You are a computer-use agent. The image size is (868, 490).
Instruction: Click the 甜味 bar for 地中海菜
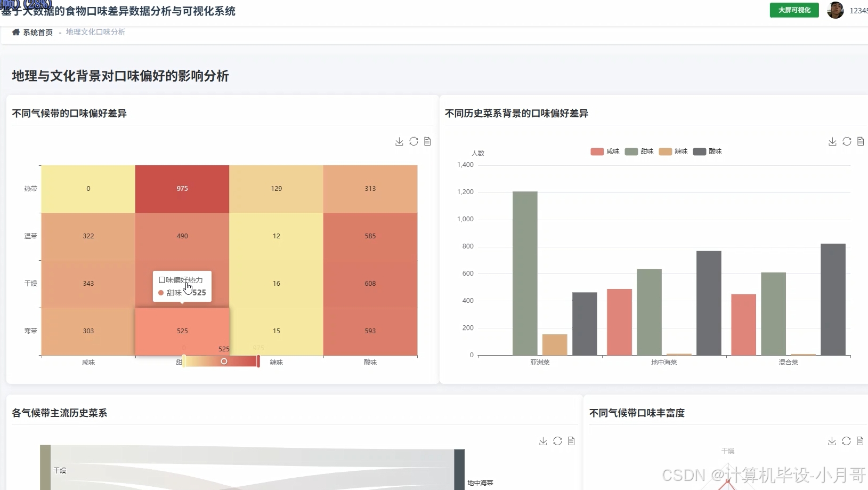(649, 312)
